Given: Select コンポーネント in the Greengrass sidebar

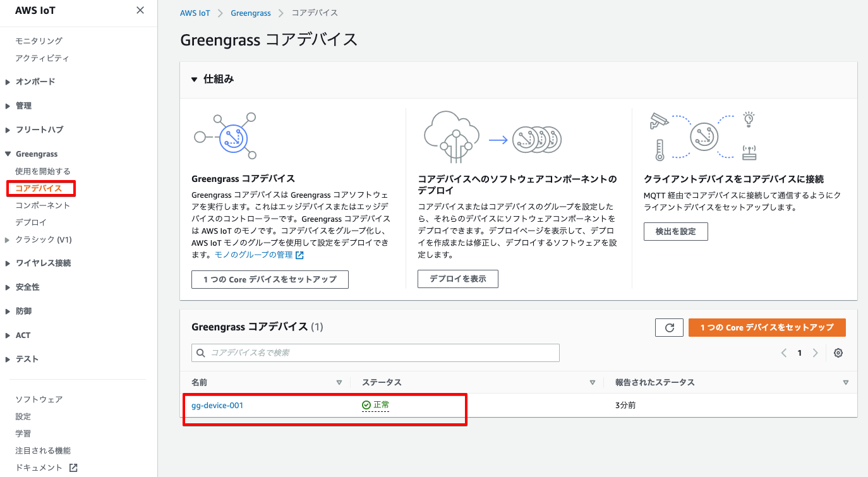Looking at the screenshot, I should pos(42,205).
